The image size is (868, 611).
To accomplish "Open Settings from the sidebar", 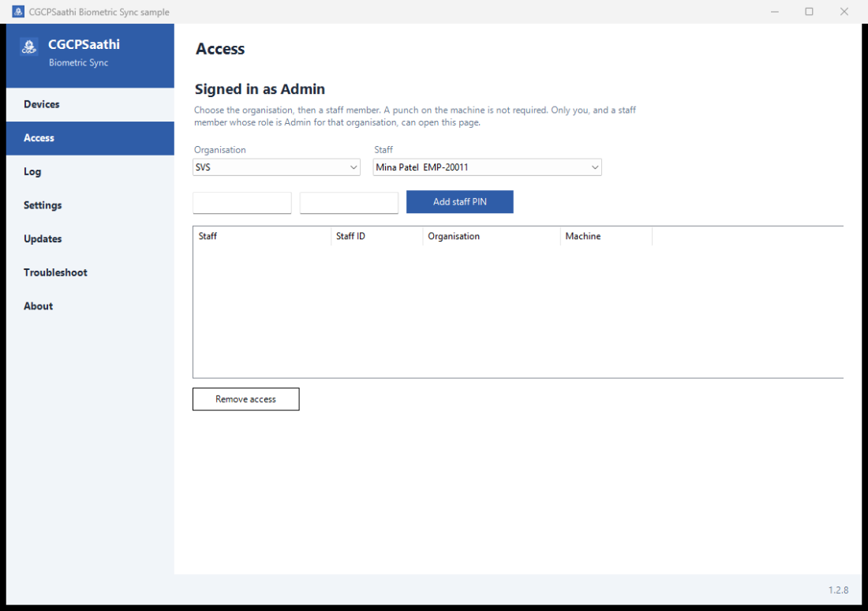I will pos(90,205).
